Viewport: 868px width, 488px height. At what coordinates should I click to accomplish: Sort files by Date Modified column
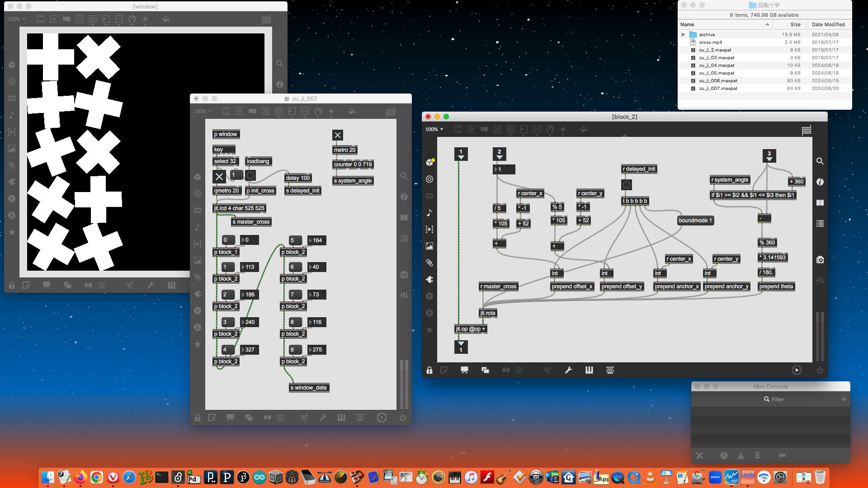tap(828, 24)
